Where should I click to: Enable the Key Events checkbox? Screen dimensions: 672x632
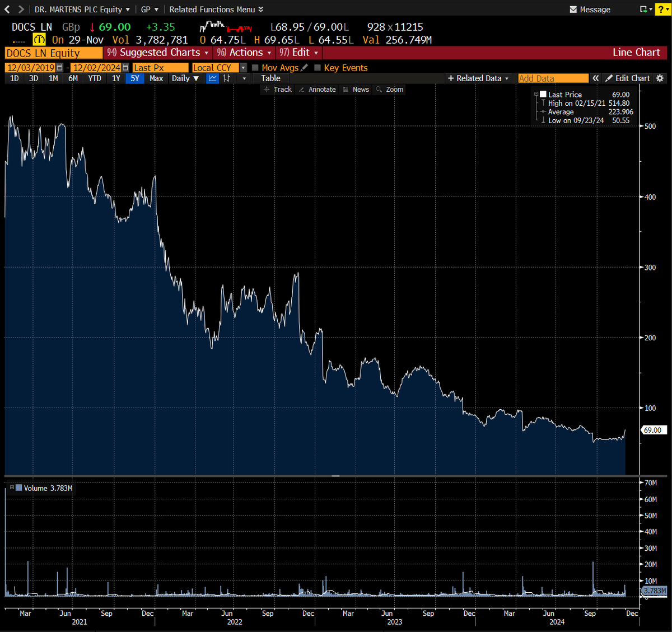[318, 68]
